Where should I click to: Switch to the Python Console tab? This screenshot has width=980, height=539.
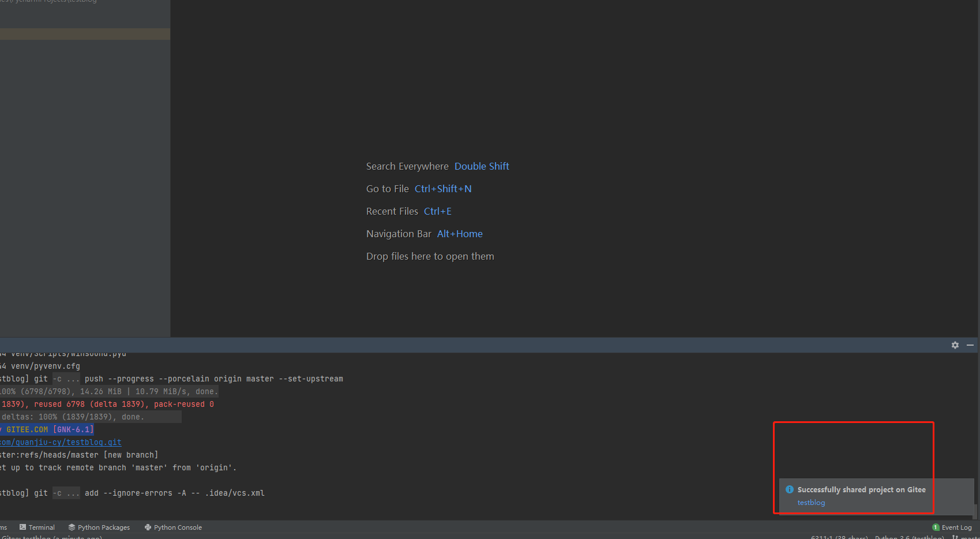coord(177,527)
